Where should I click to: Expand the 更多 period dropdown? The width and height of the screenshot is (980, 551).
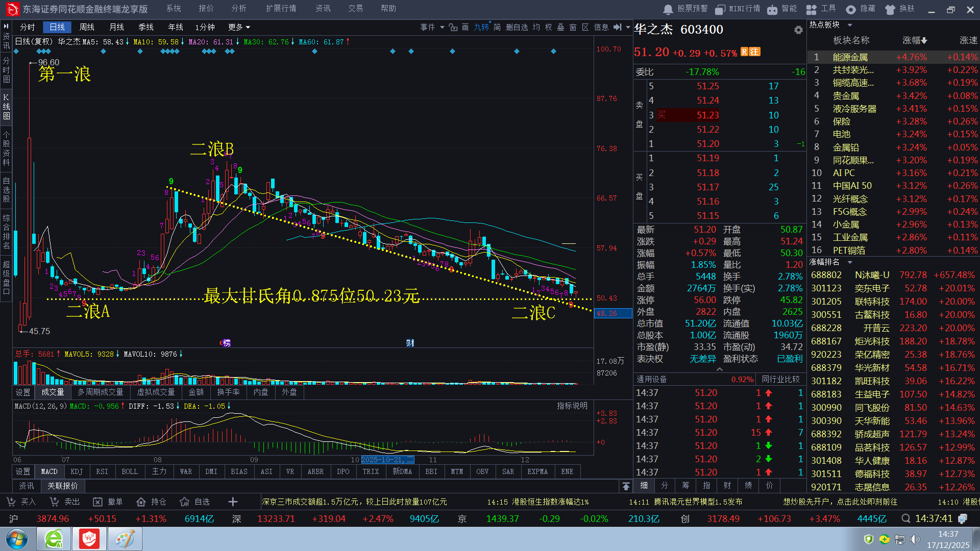[239, 28]
